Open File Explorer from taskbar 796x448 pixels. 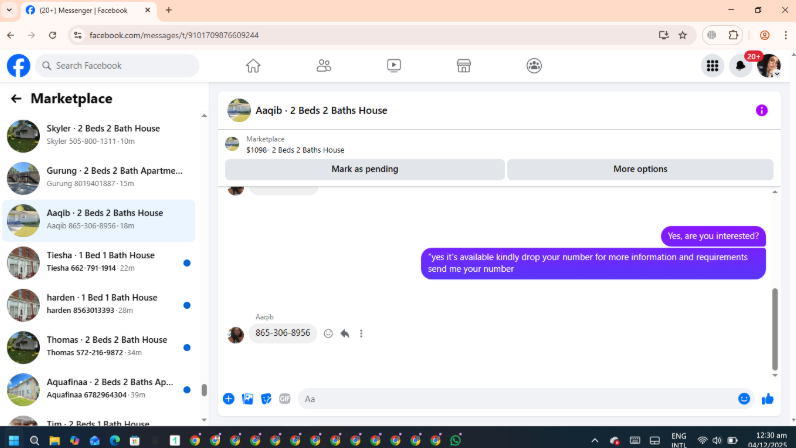point(54,440)
